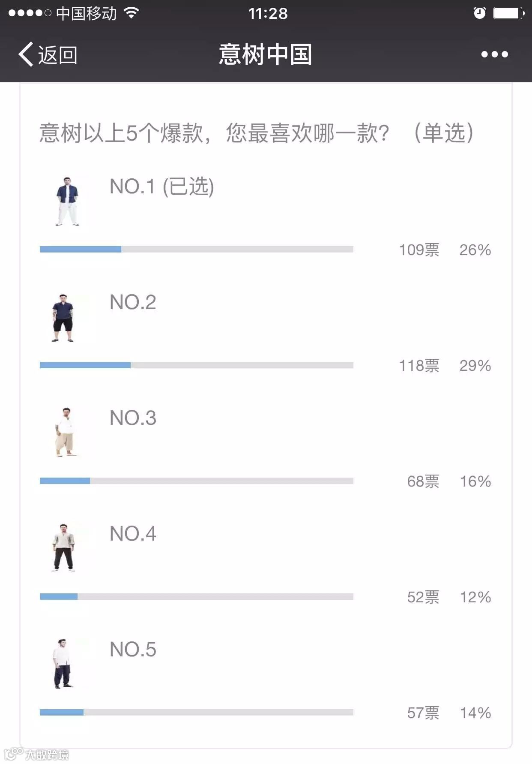Choose the NO.5 poll option label

[x=133, y=650]
